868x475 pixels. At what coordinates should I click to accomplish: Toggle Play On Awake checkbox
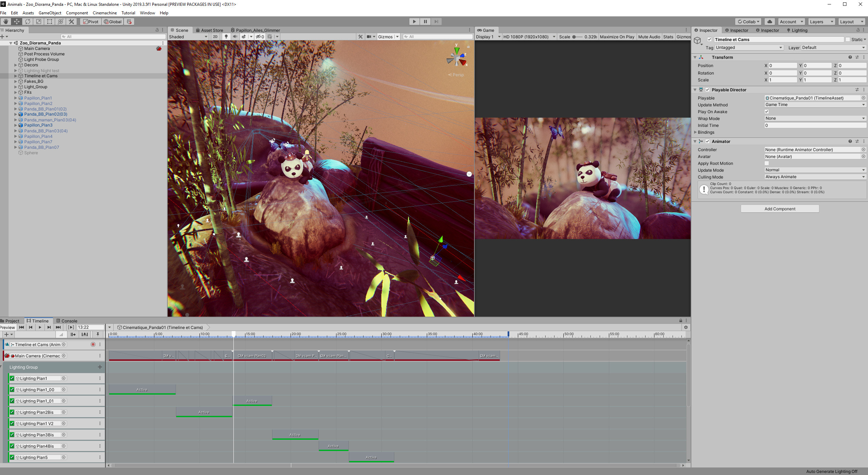coord(767,111)
